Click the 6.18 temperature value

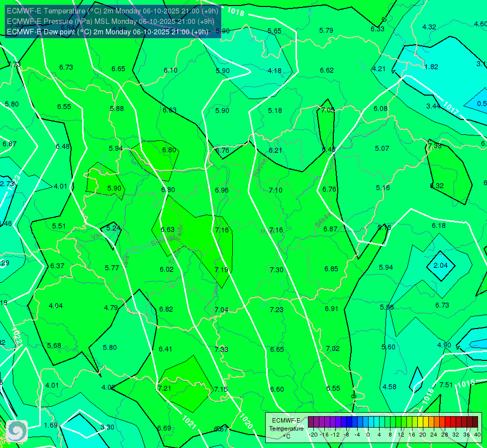point(439,225)
